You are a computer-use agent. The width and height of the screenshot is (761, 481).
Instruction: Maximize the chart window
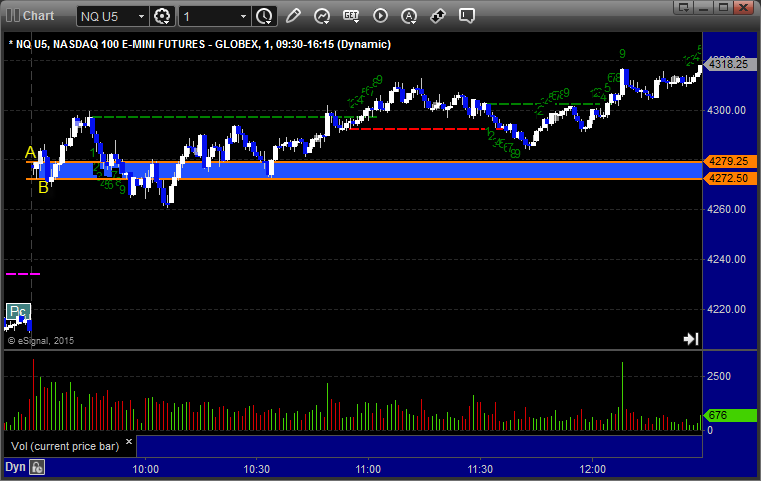[x=723, y=7]
